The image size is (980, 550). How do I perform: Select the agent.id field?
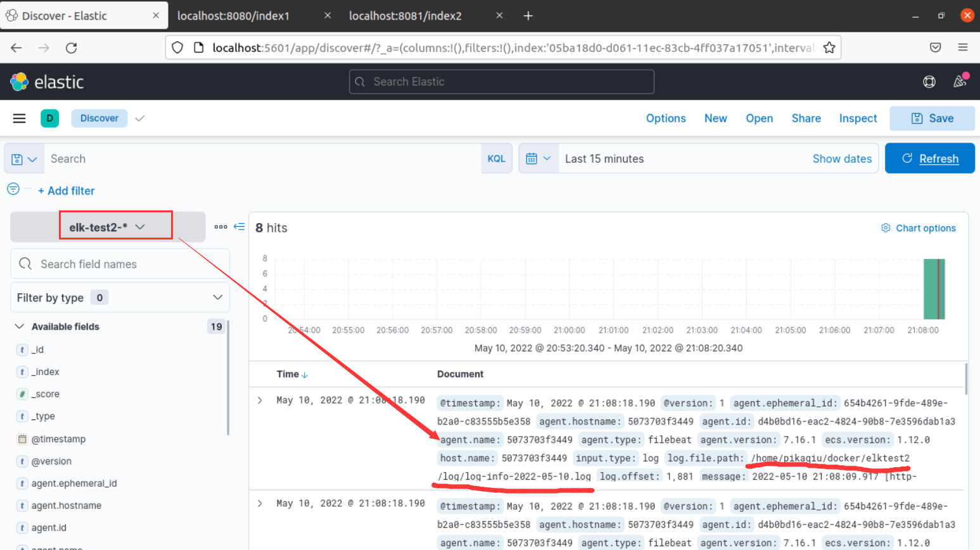coord(49,528)
